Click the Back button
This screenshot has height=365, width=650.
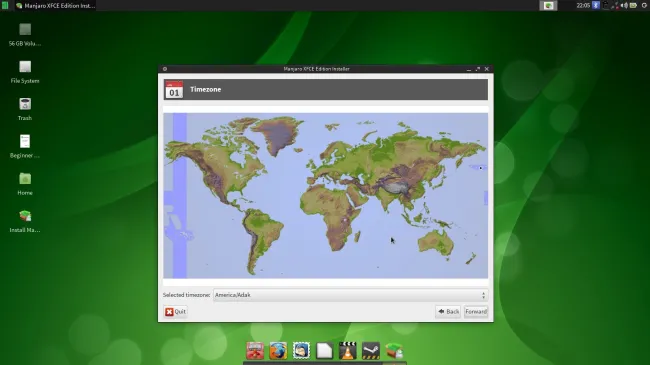tap(448, 311)
